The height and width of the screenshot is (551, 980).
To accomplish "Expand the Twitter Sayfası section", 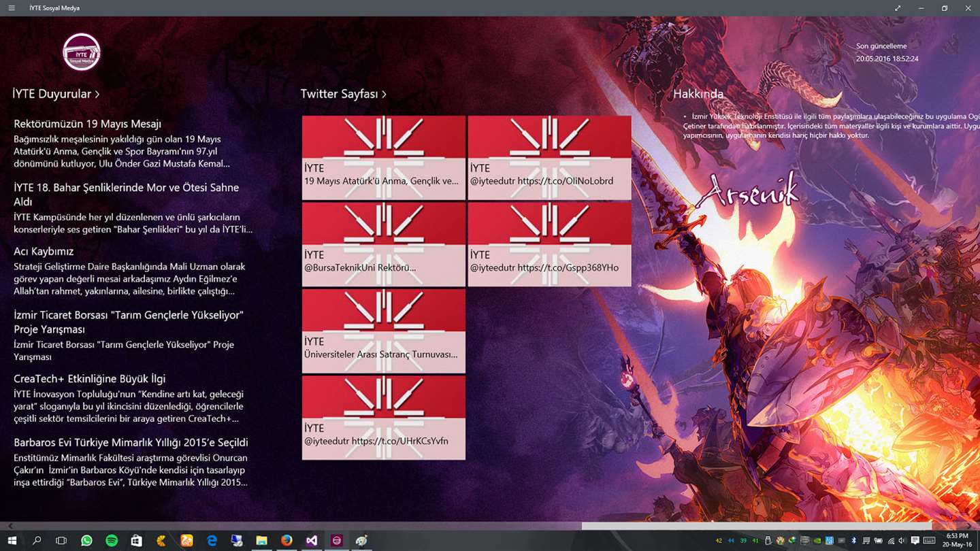I will coord(344,94).
